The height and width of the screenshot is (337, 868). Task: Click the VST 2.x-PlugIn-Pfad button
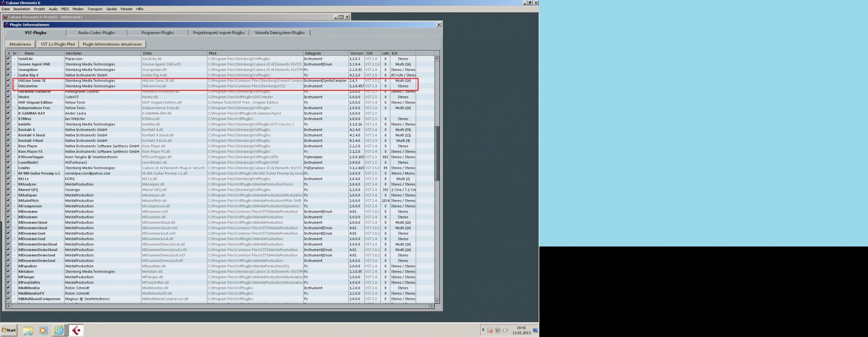click(x=57, y=44)
